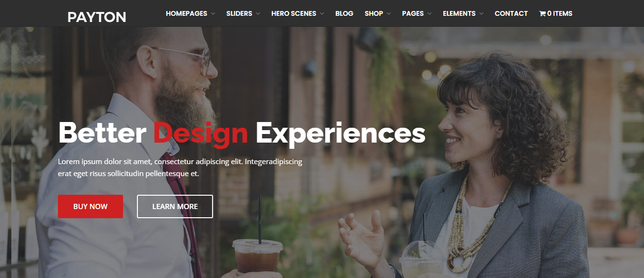Screen dimensions: 644x278
Task: Select ELEMENTS menu label
Action: 459,13
